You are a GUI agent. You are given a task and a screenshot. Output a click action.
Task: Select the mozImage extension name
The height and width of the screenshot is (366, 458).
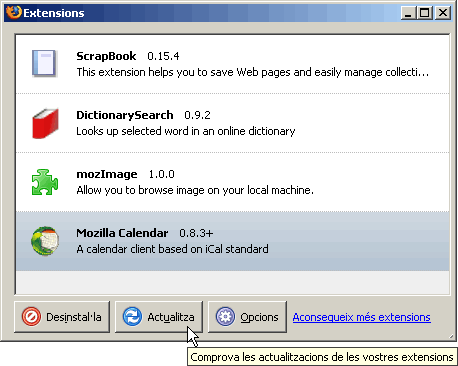[x=107, y=174]
